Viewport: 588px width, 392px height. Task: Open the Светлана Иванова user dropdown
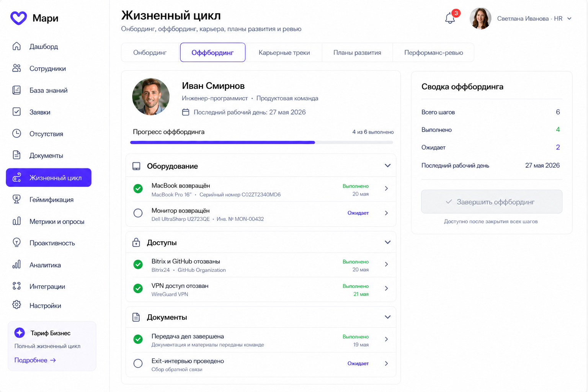pos(569,18)
